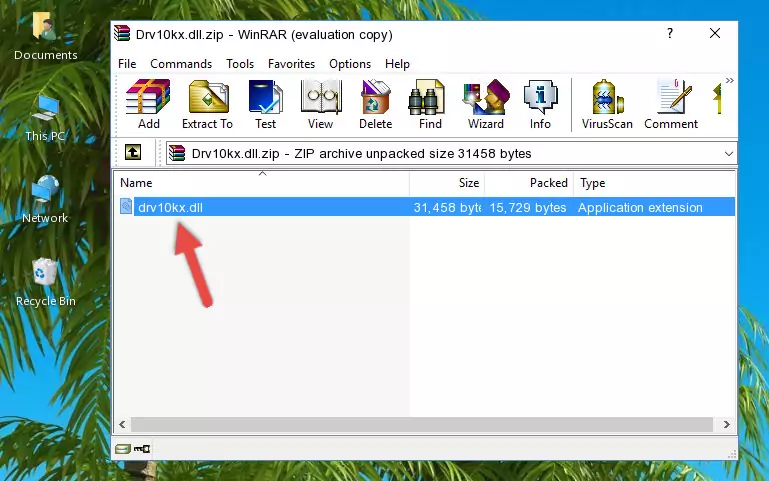Sort by the Type column header
The width and height of the screenshot is (769, 481).
click(654, 183)
